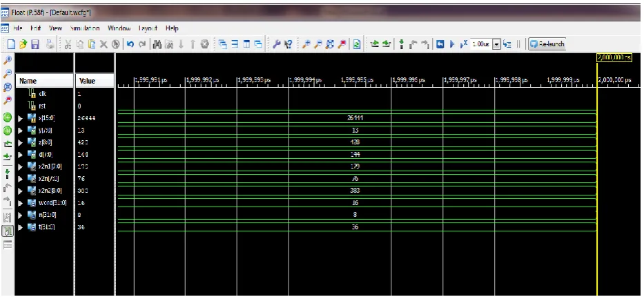
Task: Go to latest time green sidebar icon
Action: pyautogui.click(x=7, y=131)
